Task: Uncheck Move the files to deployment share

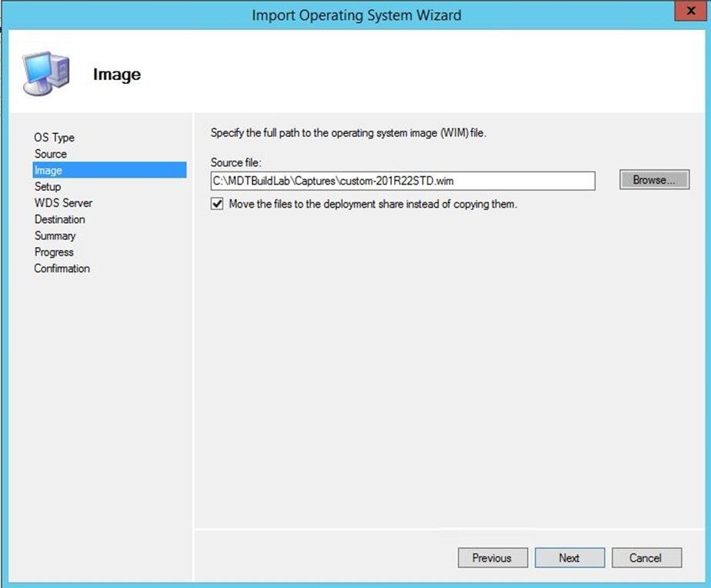Action: (217, 204)
